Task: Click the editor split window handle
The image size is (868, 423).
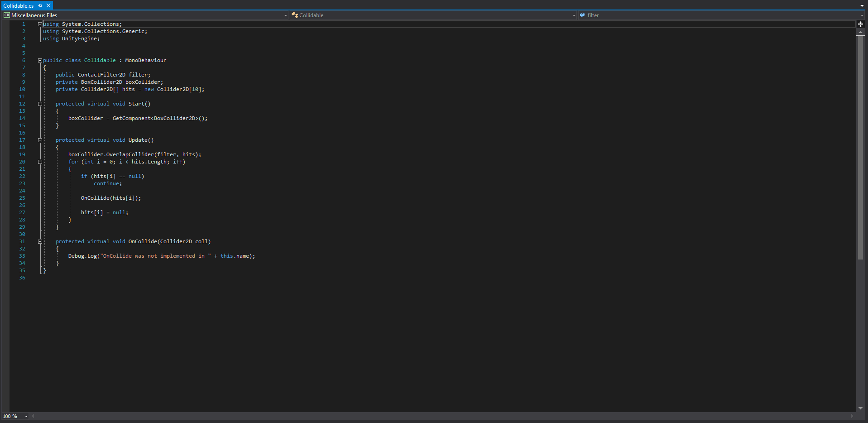Action: pos(860,24)
